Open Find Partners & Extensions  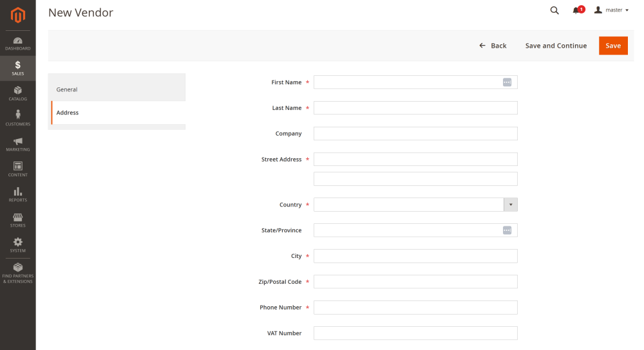[17, 273]
